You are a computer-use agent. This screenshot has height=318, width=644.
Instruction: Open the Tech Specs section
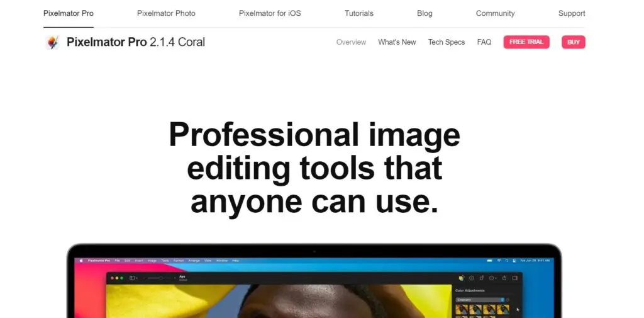[447, 42]
